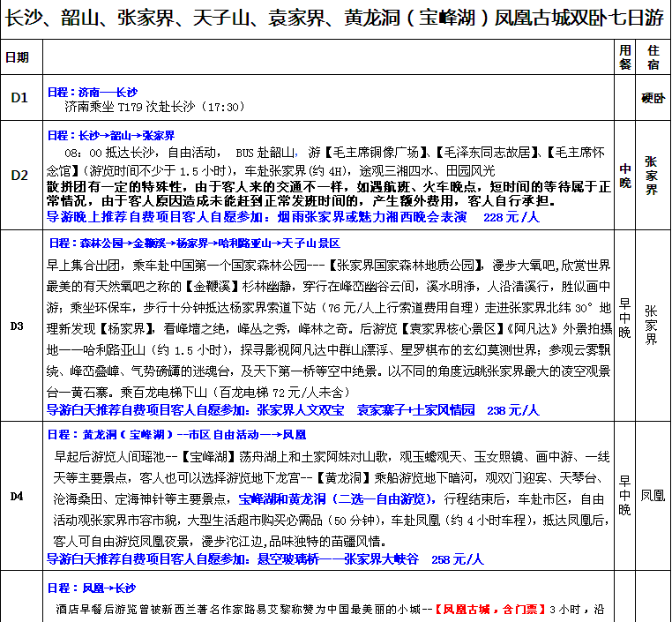Click the 238元/人 optional tour recommendation
672x622 pixels.
294,410
